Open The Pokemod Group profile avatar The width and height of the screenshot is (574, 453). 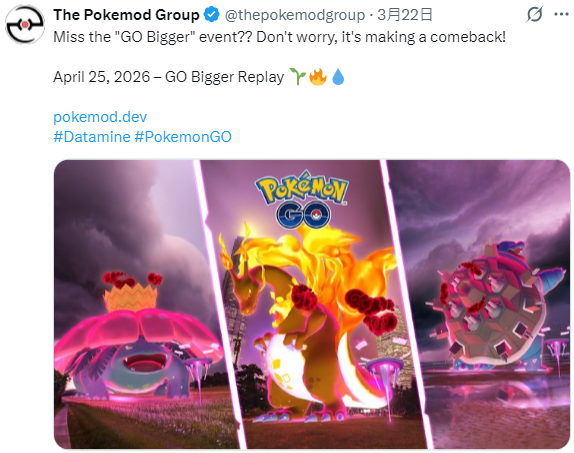(25, 25)
